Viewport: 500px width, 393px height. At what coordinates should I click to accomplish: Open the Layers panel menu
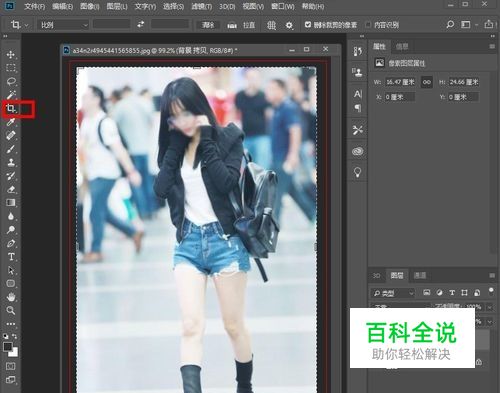click(492, 275)
